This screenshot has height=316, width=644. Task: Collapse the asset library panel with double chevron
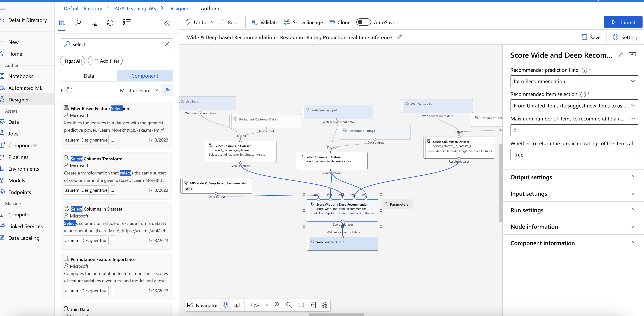167,23
